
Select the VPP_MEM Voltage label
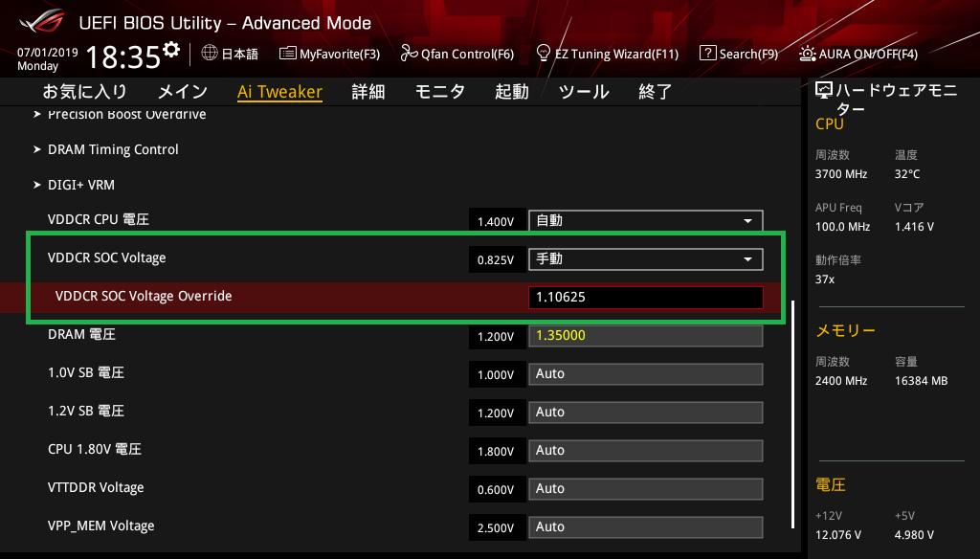point(101,525)
